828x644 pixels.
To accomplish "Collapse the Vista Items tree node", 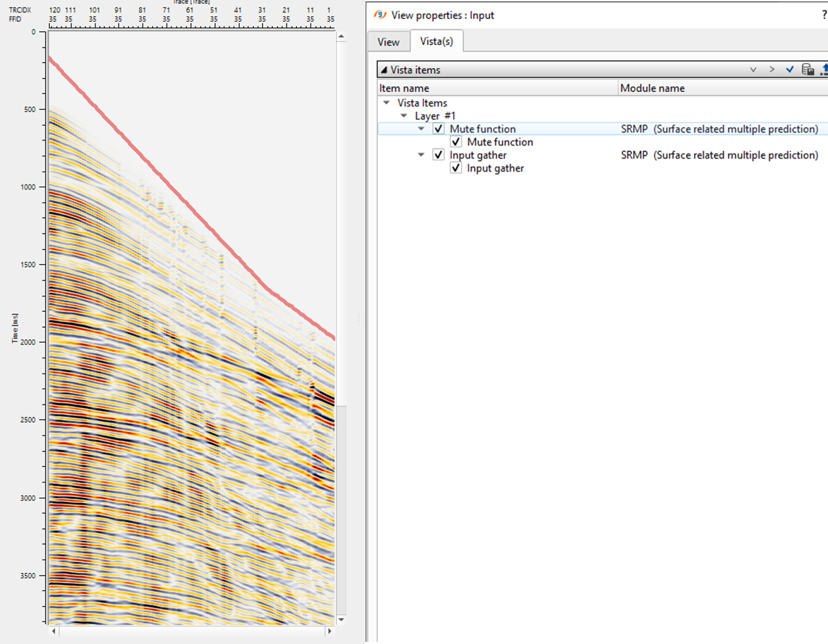I will (387, 103).
